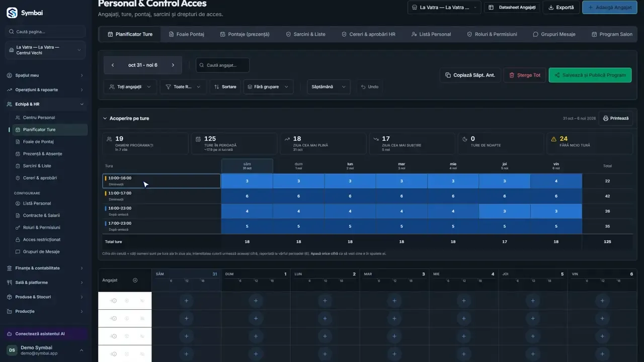Expand Spațiul meu in the sidebar

click(45, 75)
